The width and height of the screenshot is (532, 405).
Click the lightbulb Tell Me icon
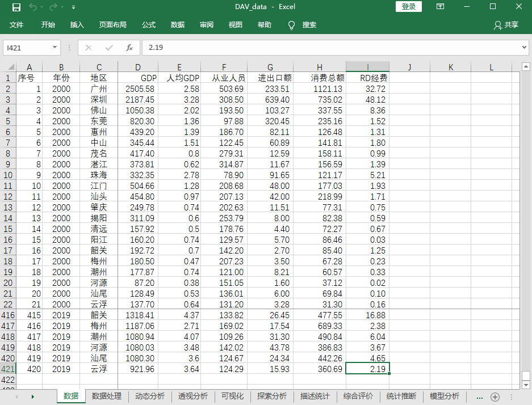[291, 25]
